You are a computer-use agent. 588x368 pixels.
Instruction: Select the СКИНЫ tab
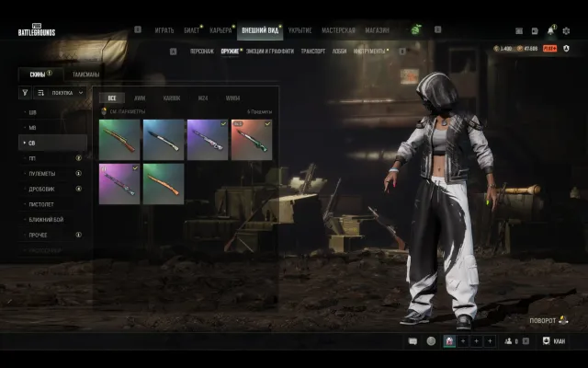(40, 75)
